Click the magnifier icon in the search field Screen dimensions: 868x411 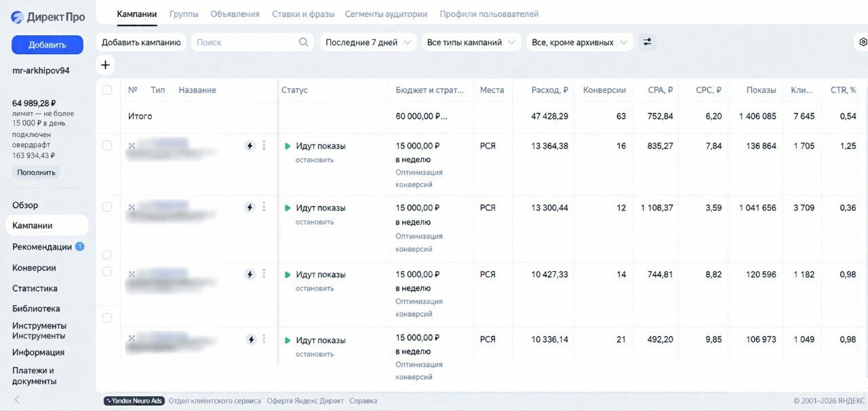(304, 42)
